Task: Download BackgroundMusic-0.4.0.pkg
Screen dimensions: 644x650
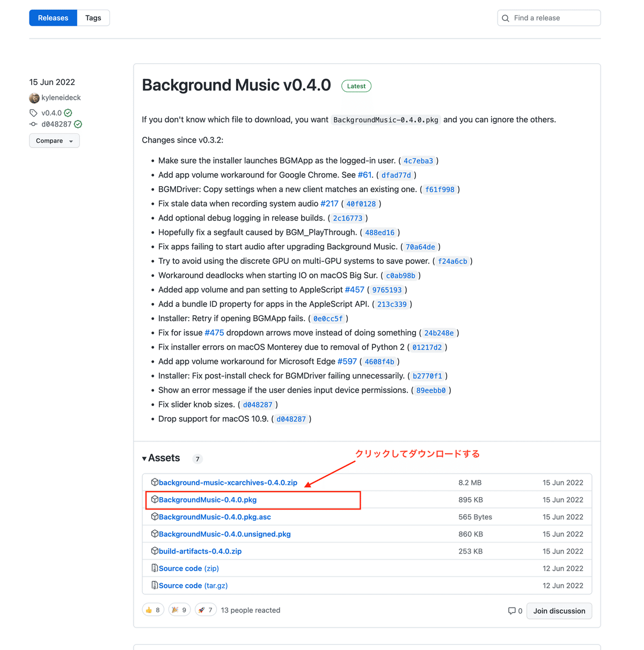Action: pos(208,500)
